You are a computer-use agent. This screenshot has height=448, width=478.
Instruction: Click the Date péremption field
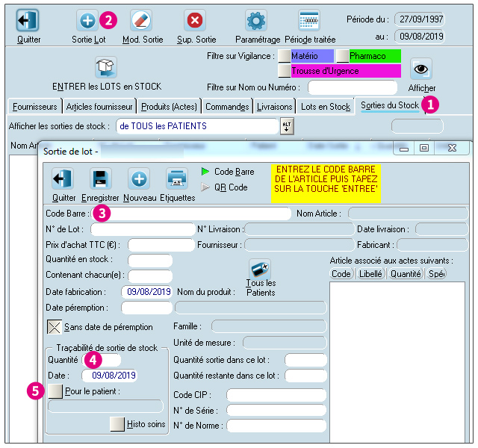[147, 308]
